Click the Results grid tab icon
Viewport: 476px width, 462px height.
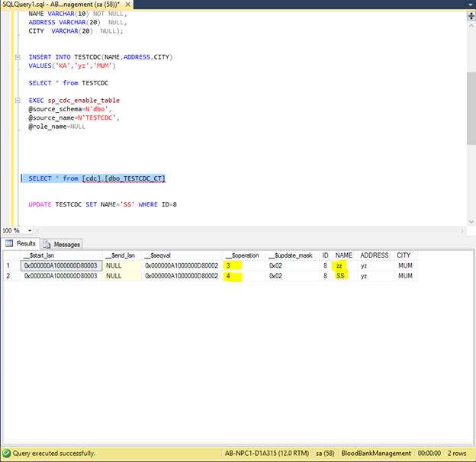click(x=9, y=244)
